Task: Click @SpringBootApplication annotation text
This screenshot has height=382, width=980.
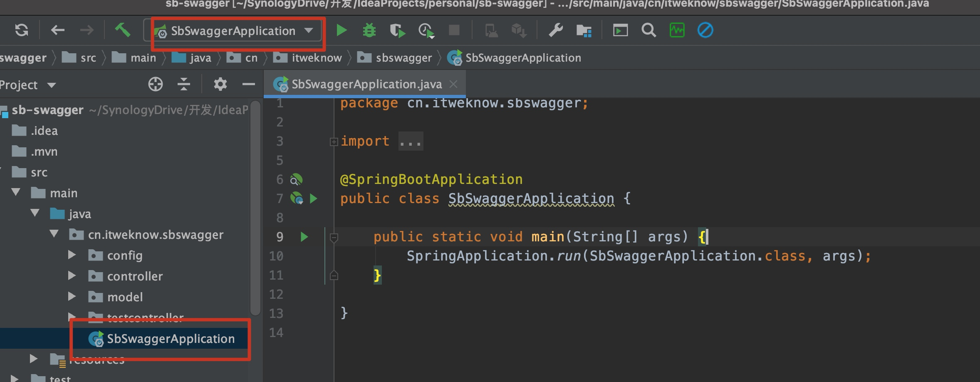Action: tap(431, 179)
